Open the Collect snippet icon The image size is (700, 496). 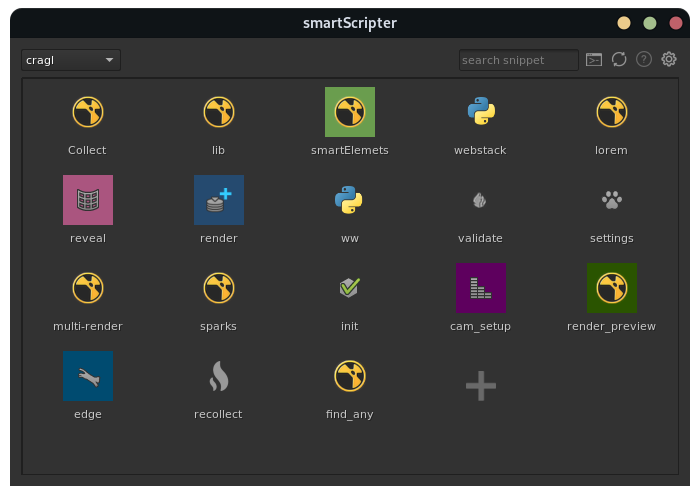(x=88, y=112)
